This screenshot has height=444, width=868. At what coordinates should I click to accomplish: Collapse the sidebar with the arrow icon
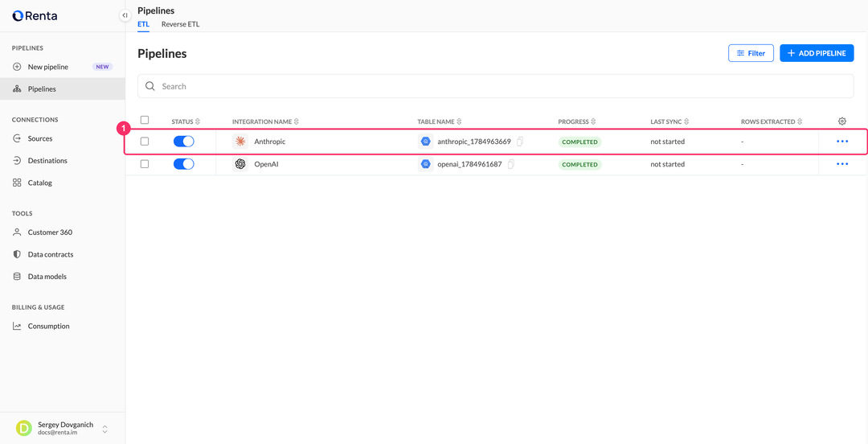click(x=125, y=15)
